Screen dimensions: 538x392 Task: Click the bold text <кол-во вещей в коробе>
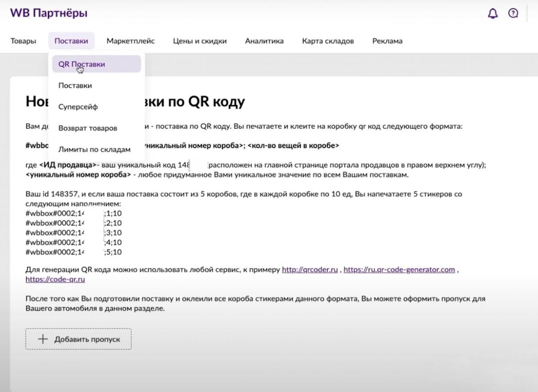(x=293, y=145)
